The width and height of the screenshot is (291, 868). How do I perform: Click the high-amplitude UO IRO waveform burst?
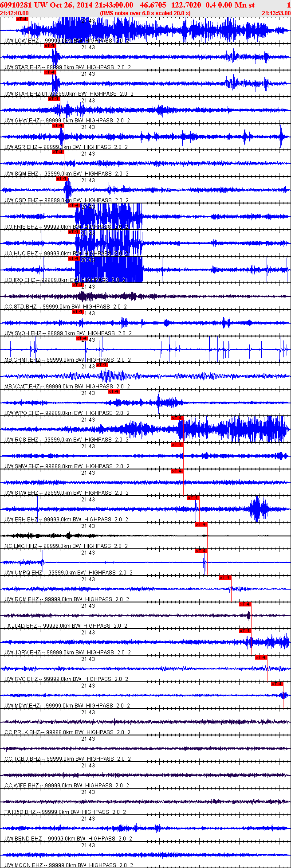pyautogui.click(x=111, y=270)
